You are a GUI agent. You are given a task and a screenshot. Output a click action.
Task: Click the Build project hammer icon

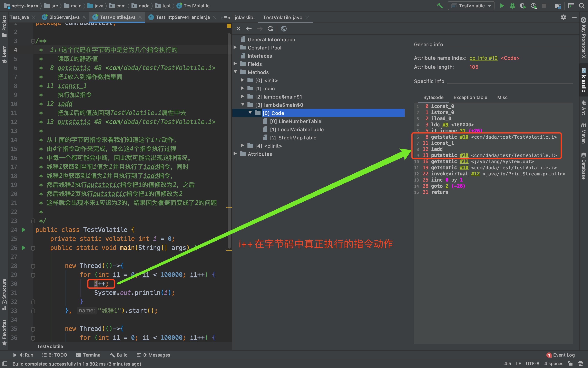pyautogui.click(x=440, y=6)
